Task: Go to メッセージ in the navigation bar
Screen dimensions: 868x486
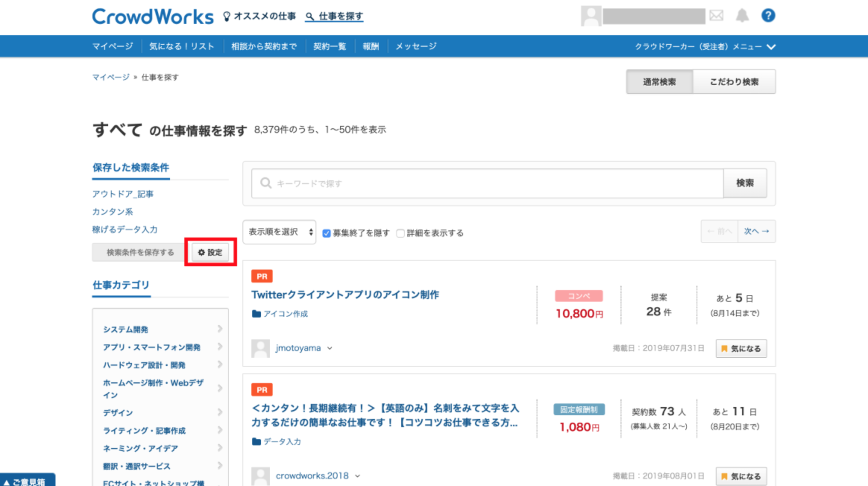Action: [x=416, y=47]
